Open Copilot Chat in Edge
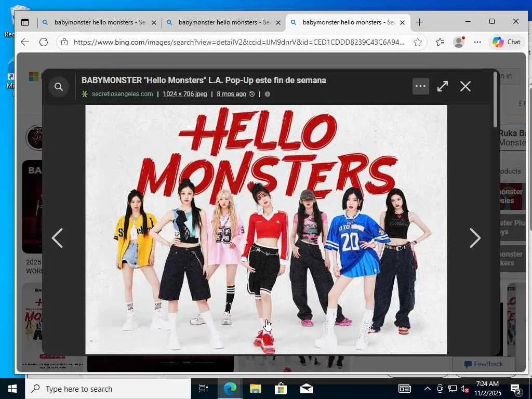The height and width of the screenshot is (399, 532). (507, 42)
